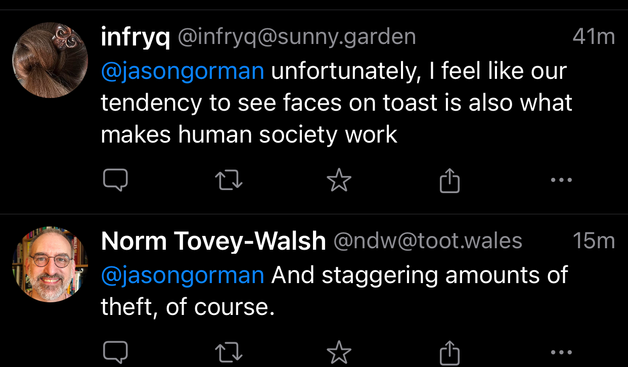Share Norm Tovey-Walsh's post
This screenshot has width=628, height=367.
[449, 353]
